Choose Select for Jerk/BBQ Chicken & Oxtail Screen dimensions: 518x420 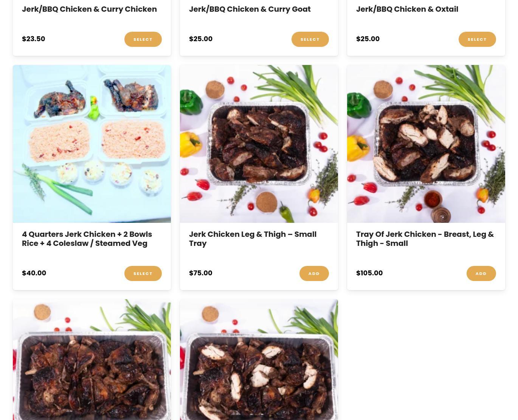click(477, 39)
